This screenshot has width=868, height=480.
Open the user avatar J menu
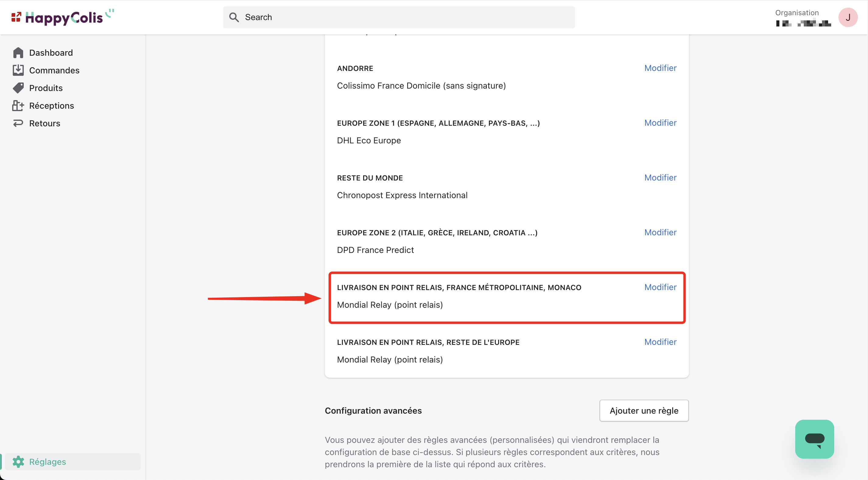coord(848,17)
